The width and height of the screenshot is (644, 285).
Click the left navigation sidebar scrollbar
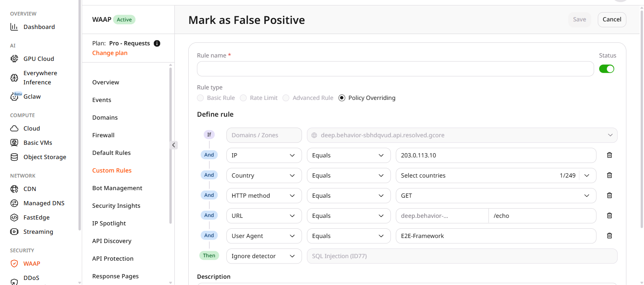(x=80, y=115)
